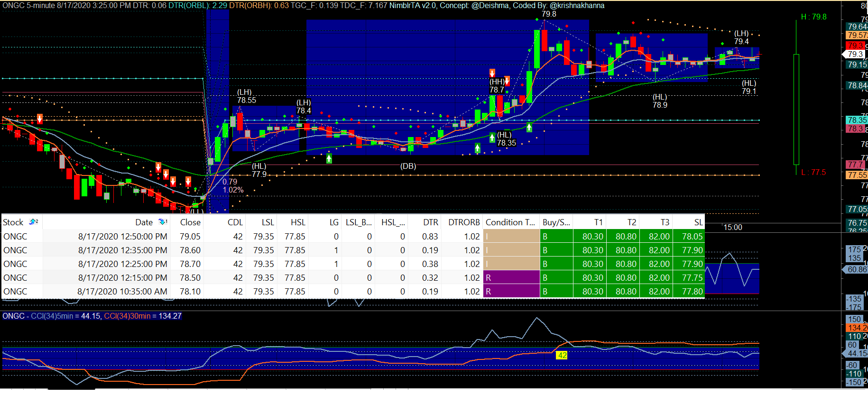Image resolution: width=868 pixels, height=404 pixels.
Task: Click purple R condition cell in 12:15:00 PM row
Action: (x=511, y=278)
